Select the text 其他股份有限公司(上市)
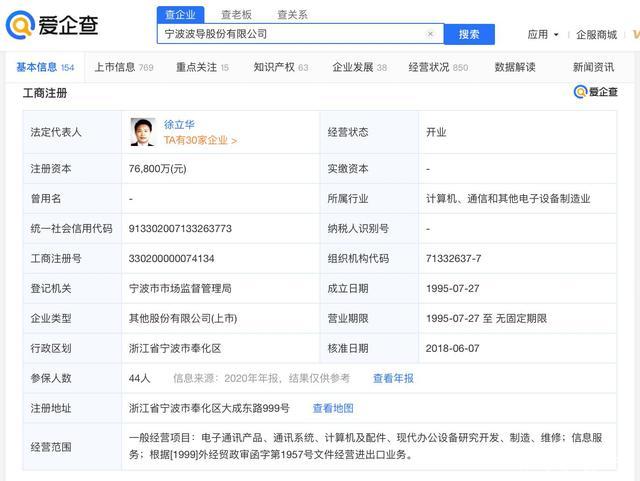Viewport: 640px width, 481px height. click(x=183, y=318)
